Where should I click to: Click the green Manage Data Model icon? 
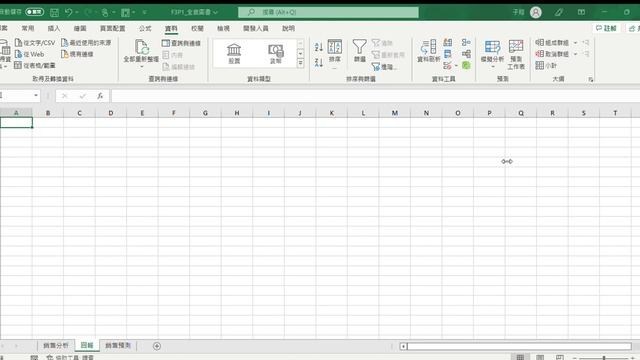point(466,65)
